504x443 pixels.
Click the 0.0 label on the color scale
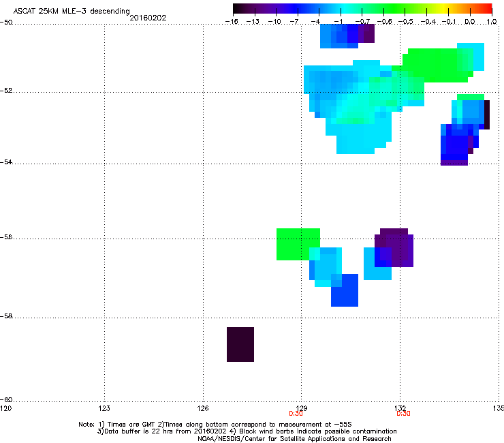point(470,22)
